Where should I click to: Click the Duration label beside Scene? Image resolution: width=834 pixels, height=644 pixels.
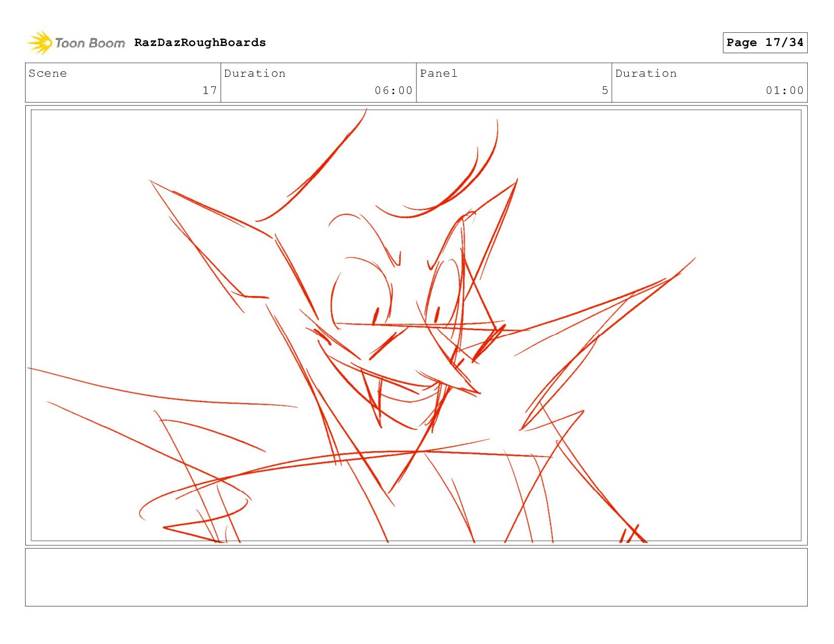(255, 73)
